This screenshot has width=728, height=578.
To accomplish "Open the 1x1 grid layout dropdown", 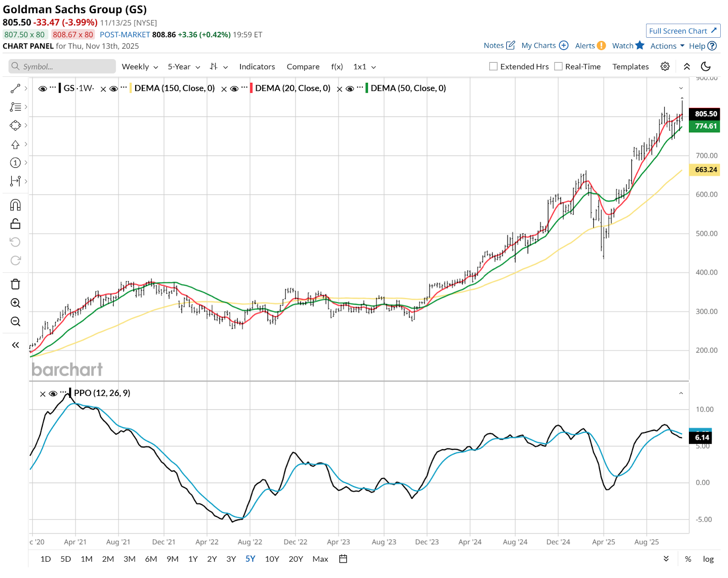I will click(364, 66).
